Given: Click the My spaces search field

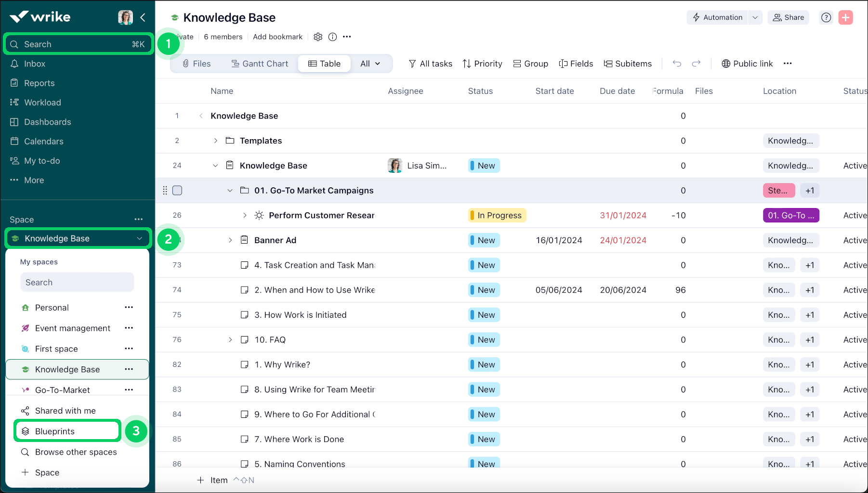Looking at the screenshot, I should 77,283.
